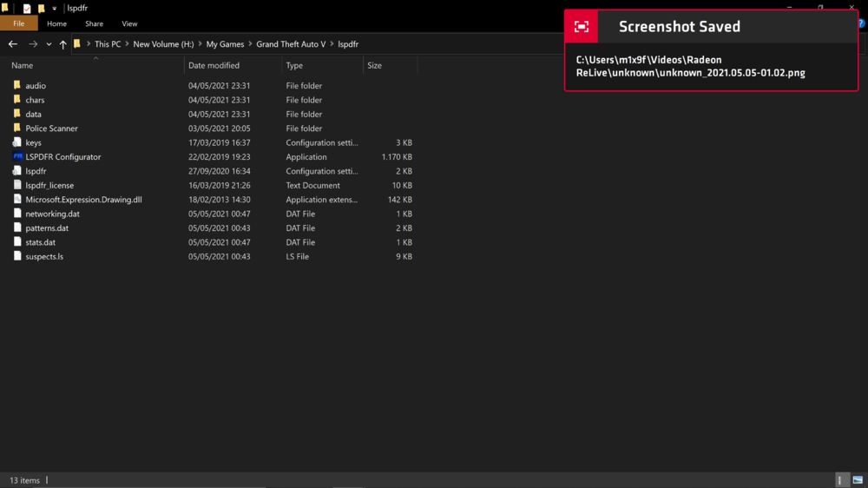Click the Help question mark icon

pos(863,23)
